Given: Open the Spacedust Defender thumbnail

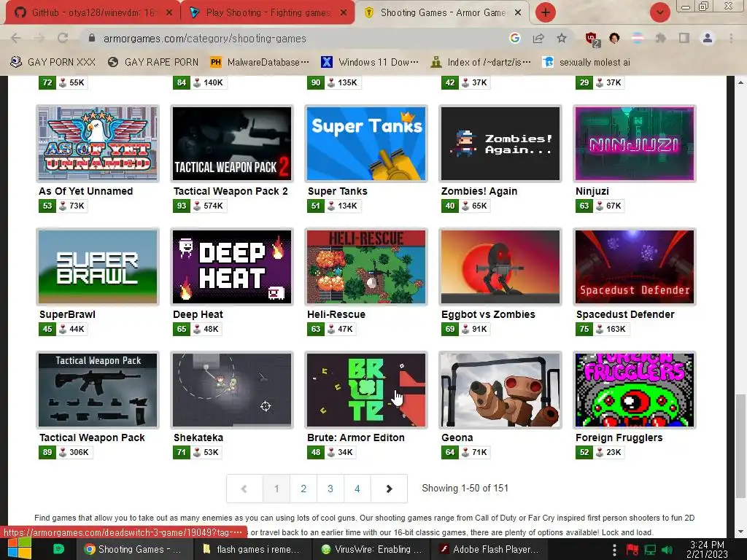Looking at the screenshot, I should coord(635,267).
